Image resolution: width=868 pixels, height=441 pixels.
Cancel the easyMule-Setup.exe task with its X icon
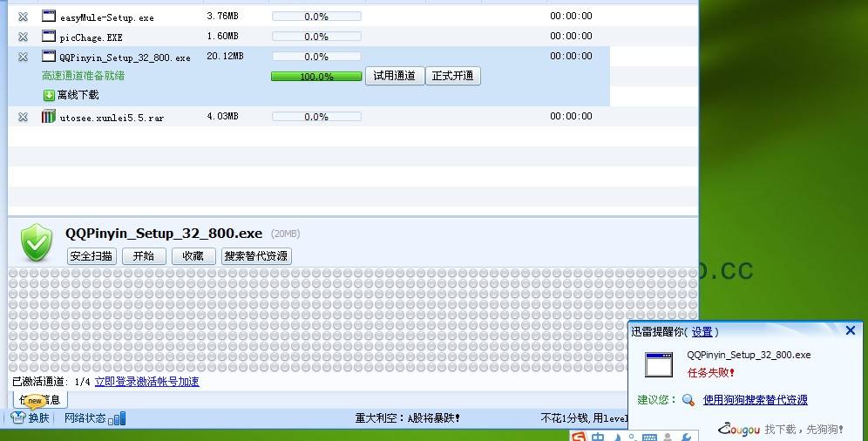[x=23, y=17]
